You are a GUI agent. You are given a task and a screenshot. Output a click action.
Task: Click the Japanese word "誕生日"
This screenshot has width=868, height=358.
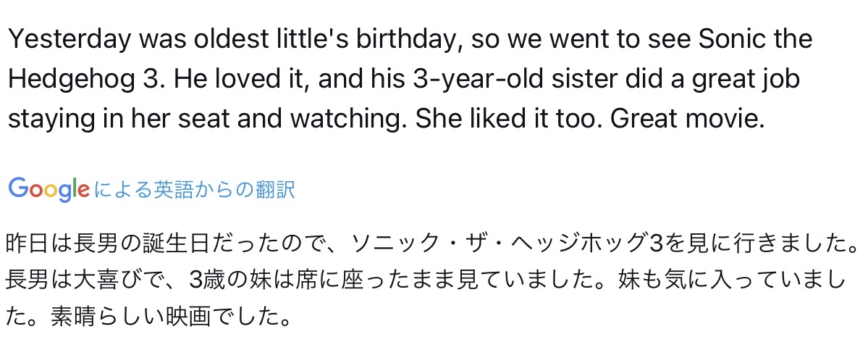tap(179, 243)
